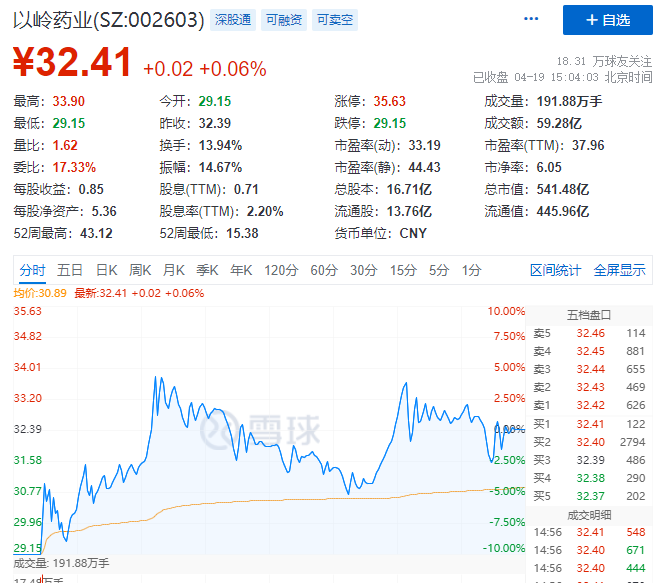667x583 pixels.
Task: Select the 买4 row at 32.38
Action: (x=589, y=478)
